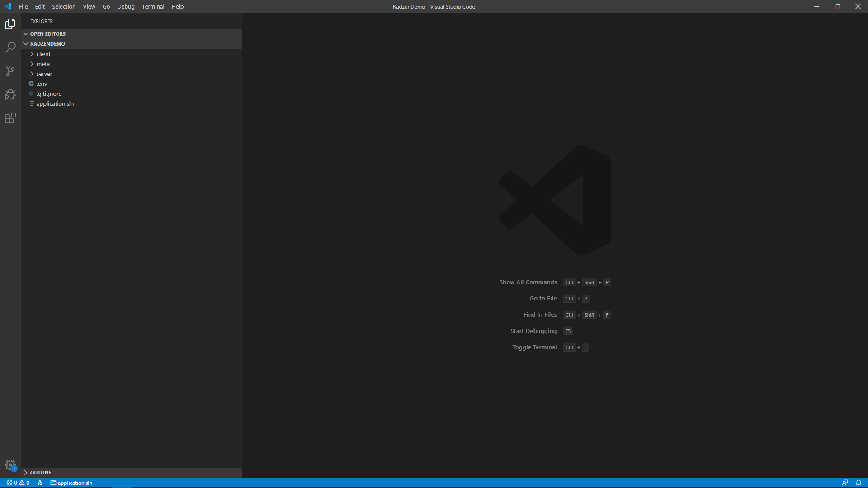Open the View menu
Viewport: 868px width, 488px height.
coord(89,6)
